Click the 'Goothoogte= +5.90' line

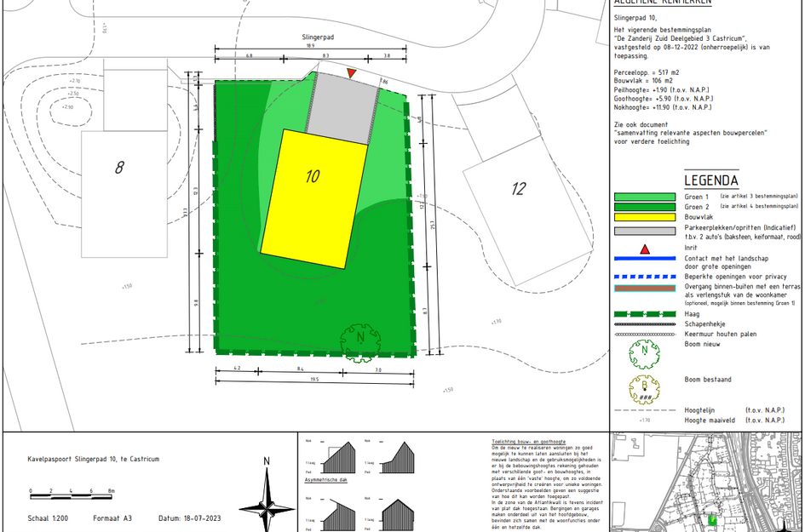coord(664,99)
